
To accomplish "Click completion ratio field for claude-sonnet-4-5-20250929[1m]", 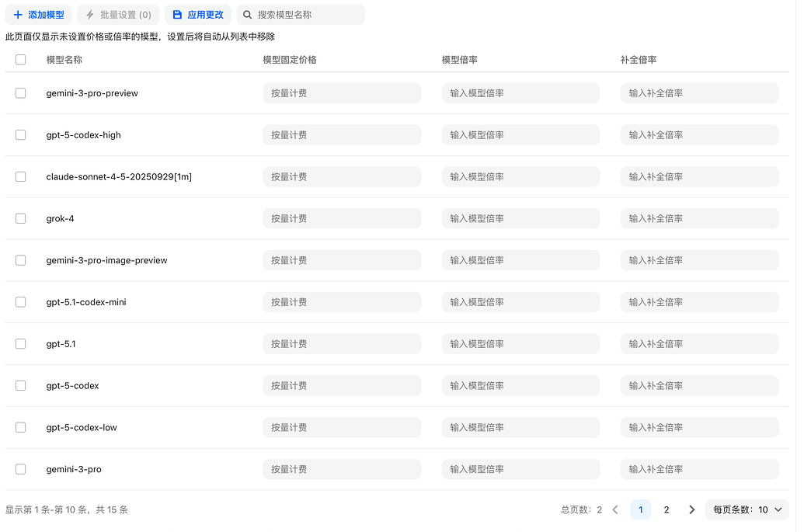I will tap(699, 177).
